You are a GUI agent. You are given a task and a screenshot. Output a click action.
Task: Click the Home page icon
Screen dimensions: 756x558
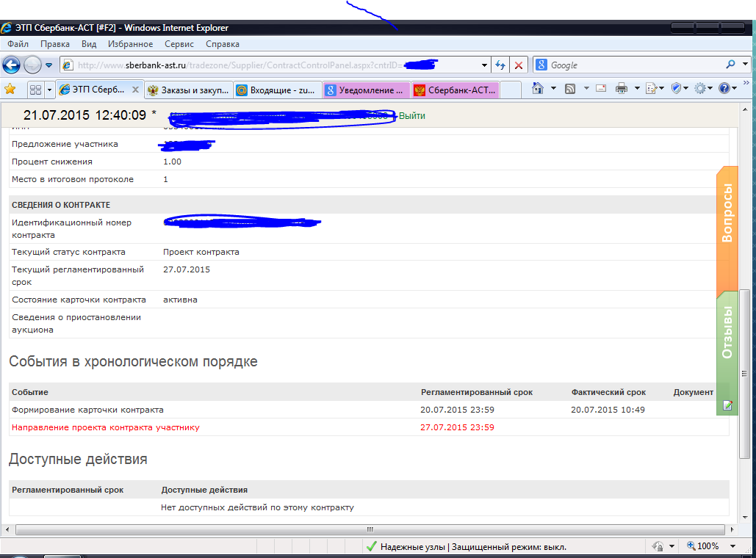[x=538, y=89]
